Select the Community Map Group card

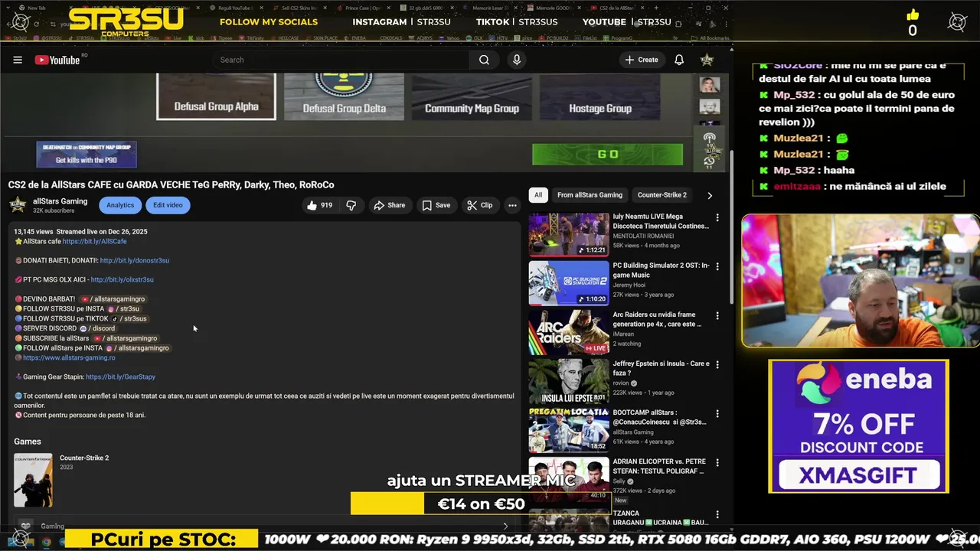(x=472, y=97)
